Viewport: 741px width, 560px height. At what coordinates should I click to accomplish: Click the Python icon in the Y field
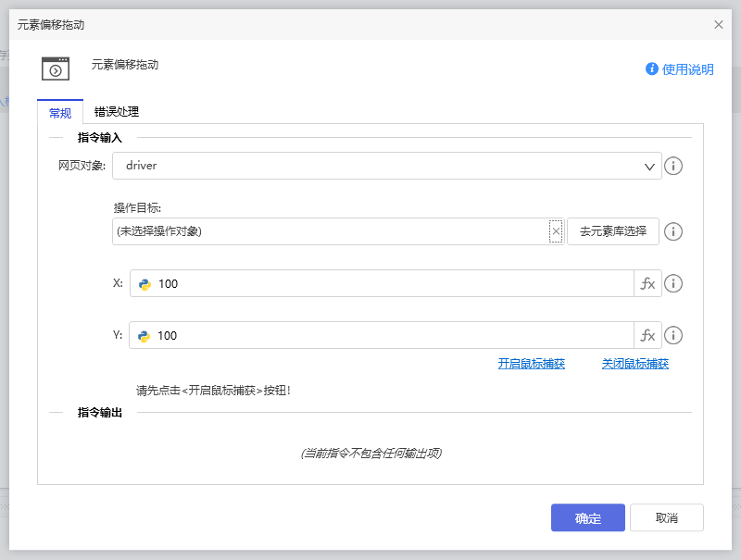click(x=145, y=335)
